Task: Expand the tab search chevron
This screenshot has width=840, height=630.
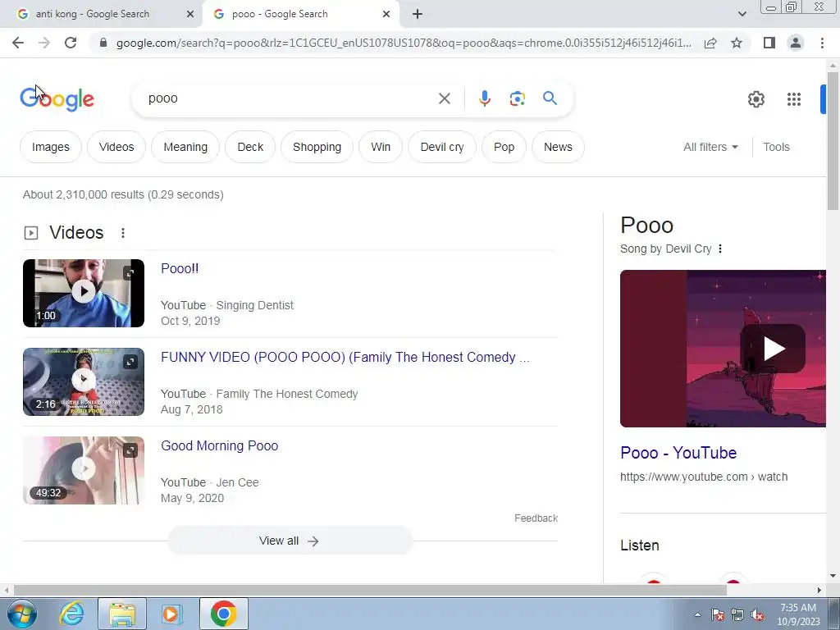Action: click(742, 14)
